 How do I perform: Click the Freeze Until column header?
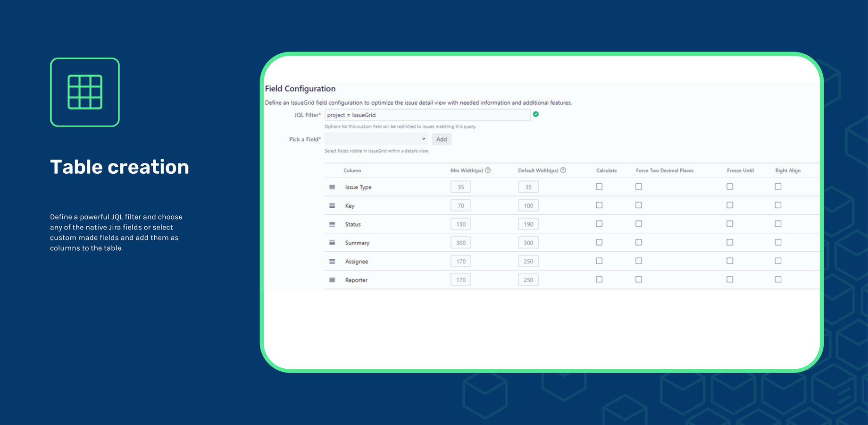pos(740,170)
